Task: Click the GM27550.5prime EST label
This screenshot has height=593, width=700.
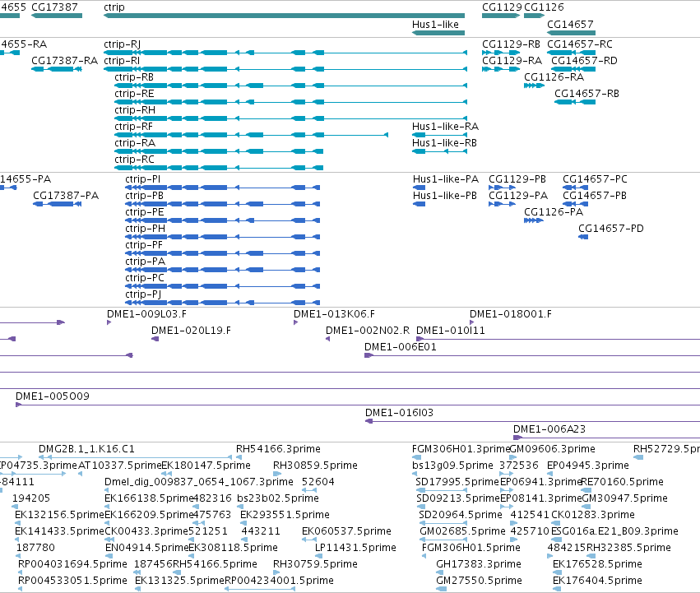Action: pos(479,581)
